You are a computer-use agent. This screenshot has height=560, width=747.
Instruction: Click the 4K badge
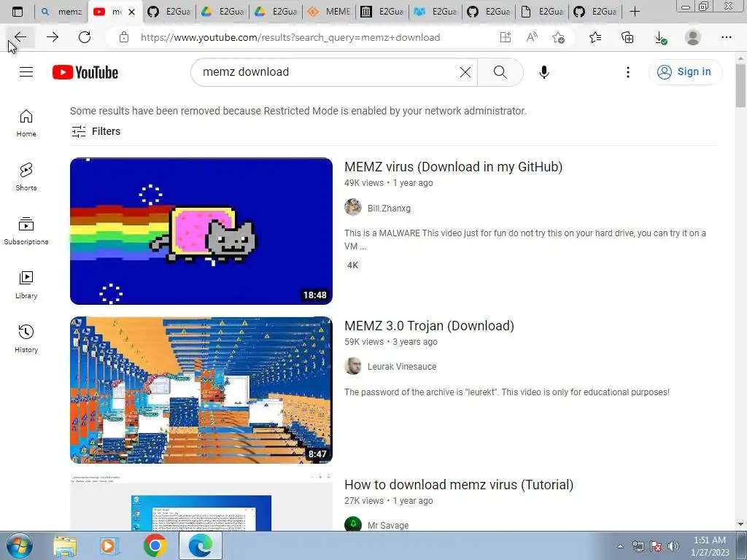(352, 265)
